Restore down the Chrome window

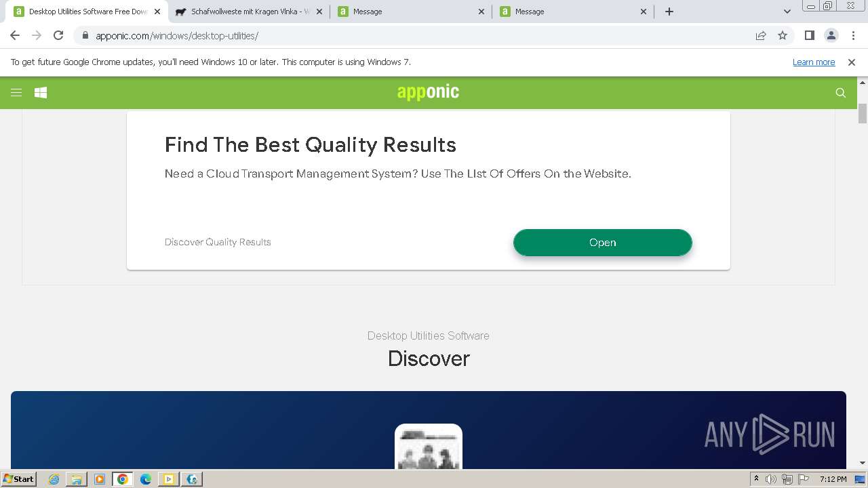click(828, 6)
